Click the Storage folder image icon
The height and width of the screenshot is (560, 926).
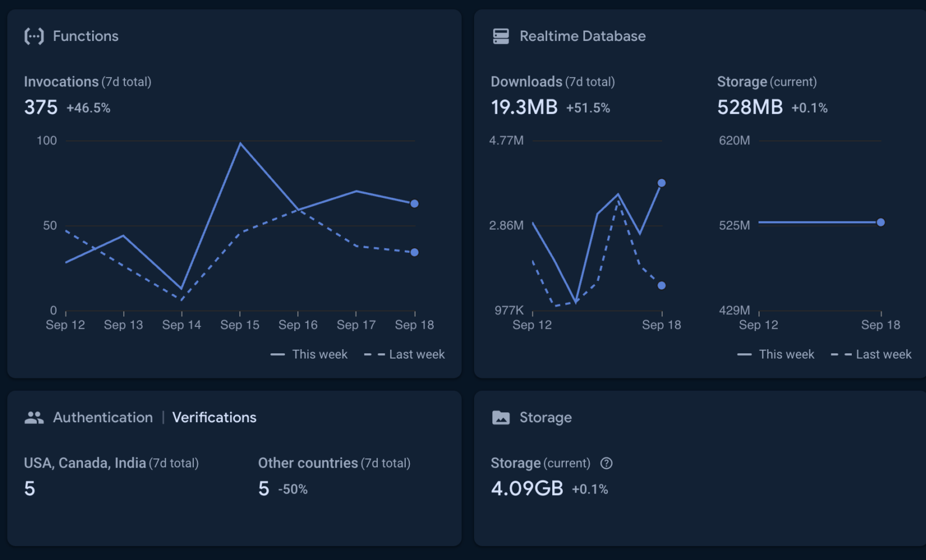(500, 418)
